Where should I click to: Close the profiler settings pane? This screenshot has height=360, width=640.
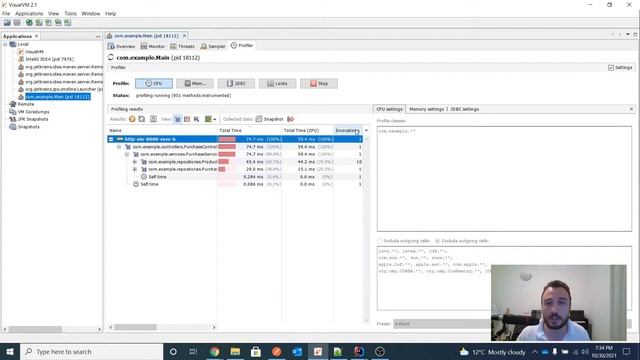pos(631,109)
